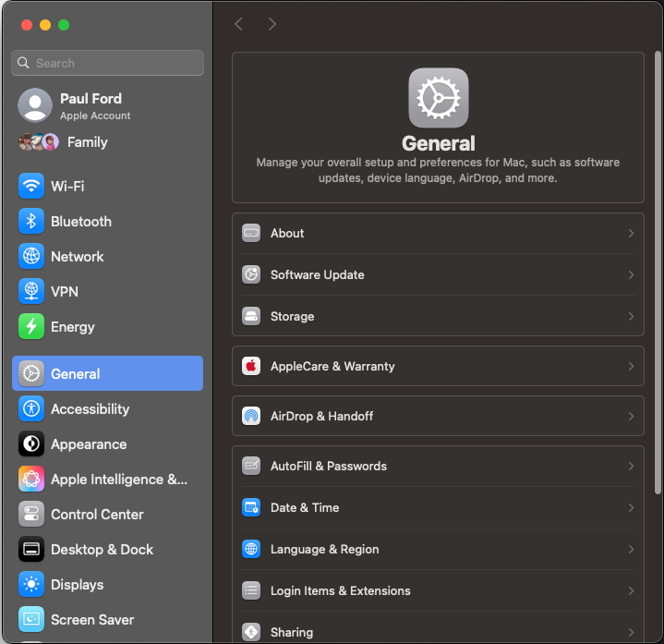Screen dimensions: 664x644
Task: Expand AppleCare & Warranty chevron
Action: [631, 366]
